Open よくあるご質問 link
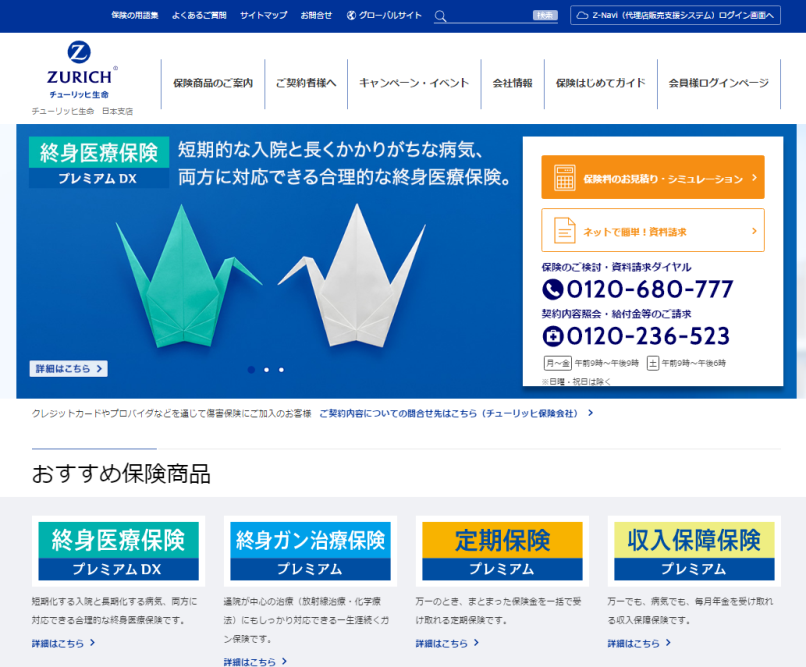Viewport: 806px width, 667px height. click(199, 15)
